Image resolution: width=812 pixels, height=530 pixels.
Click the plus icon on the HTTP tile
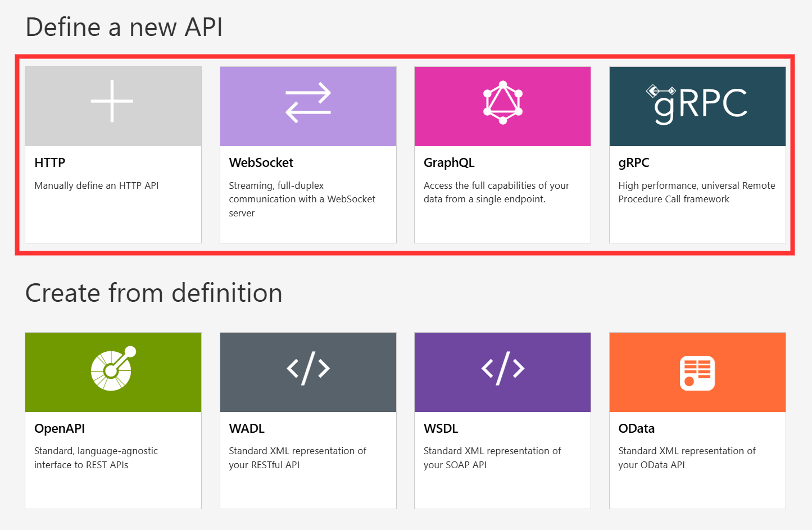112,101
